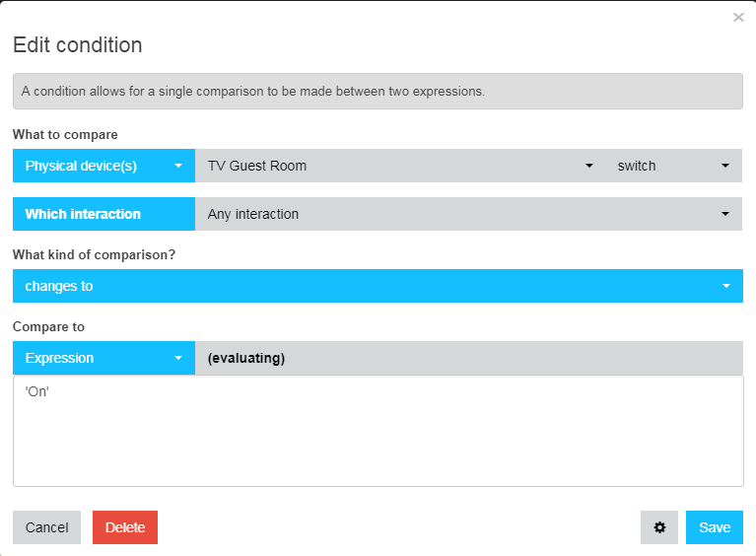Click the condition description info banner
This screenshot has height=556, width=756.
pos(378,91)
